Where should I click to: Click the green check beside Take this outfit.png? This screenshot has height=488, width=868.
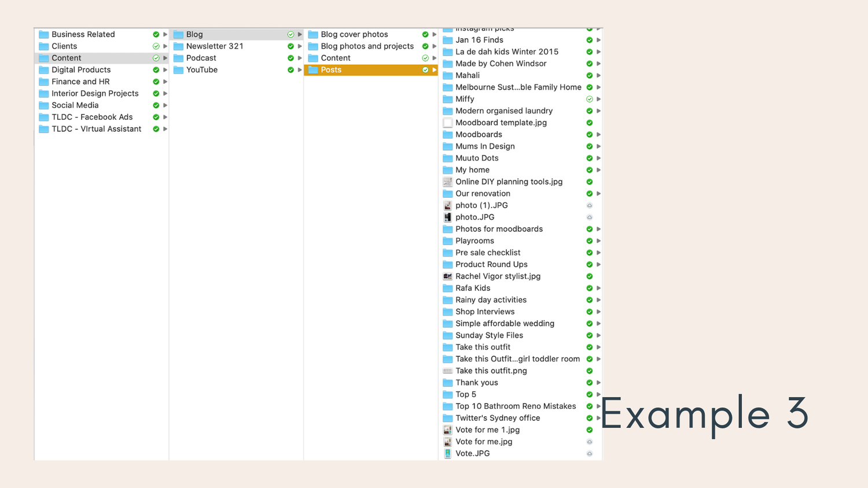pyautogui.click(x=589, y=371)
